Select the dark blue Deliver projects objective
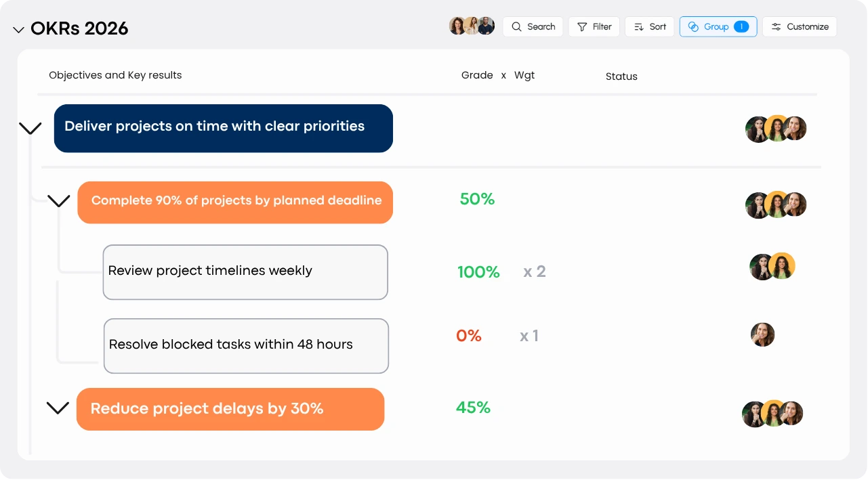868x480 pixels. [223, 128]
